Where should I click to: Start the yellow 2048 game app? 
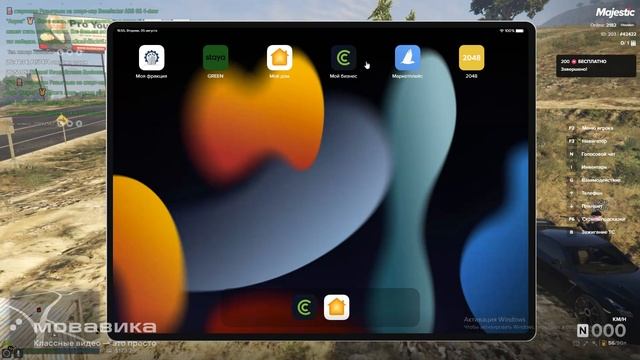coord(471,58)
